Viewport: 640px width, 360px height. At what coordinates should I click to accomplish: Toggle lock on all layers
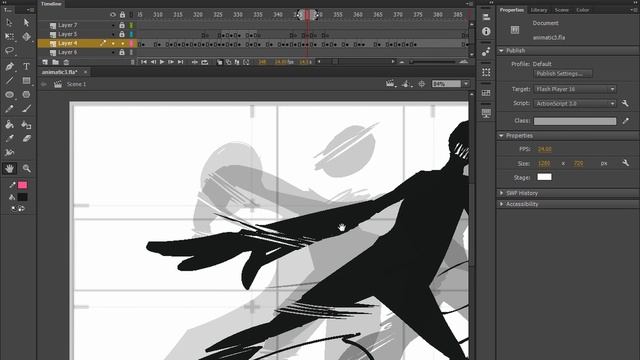[x=122, y=15]
